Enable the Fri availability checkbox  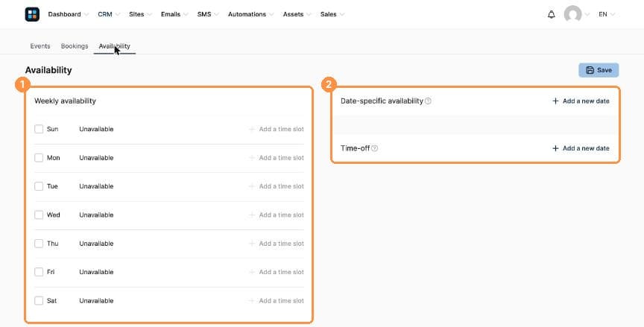point(39,272)
